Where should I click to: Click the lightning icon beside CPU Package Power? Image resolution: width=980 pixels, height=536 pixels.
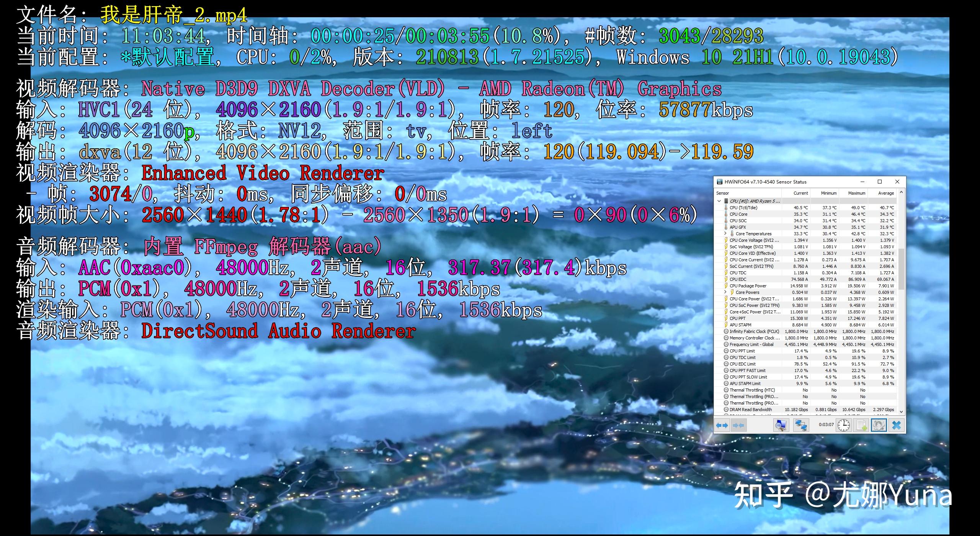point(726,286)
